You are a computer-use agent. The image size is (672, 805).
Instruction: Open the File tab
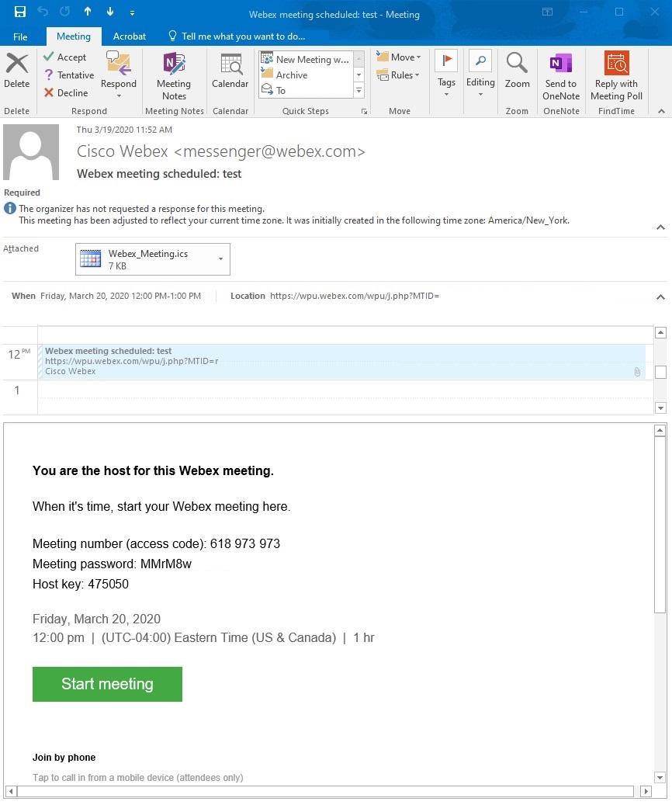click(20, 36)
